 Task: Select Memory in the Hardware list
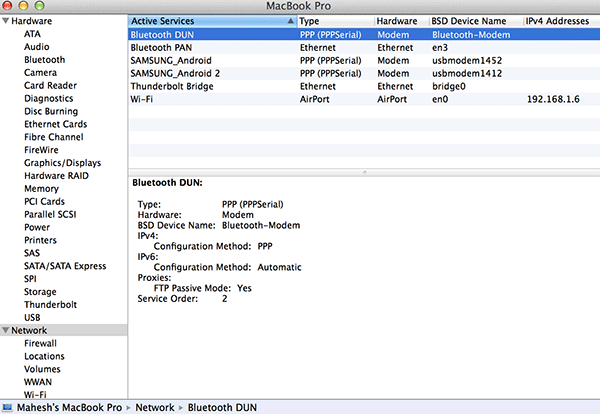pos(41,188)
